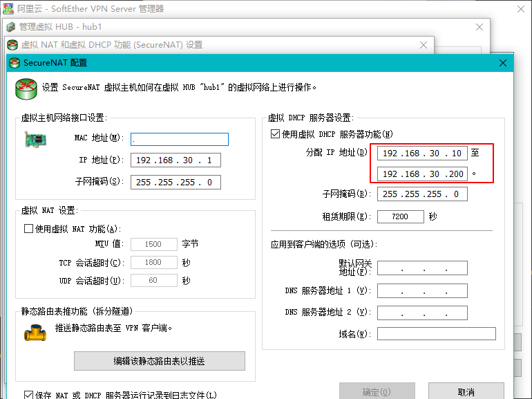Click the 虚拟主机网络接口设置 group label

pos(64,118)
